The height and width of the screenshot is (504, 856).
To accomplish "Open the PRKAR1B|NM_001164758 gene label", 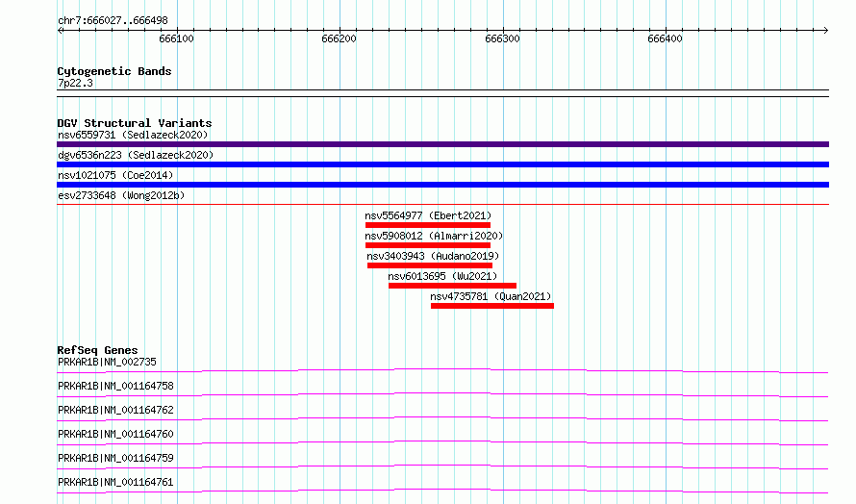I will (115, 386).
